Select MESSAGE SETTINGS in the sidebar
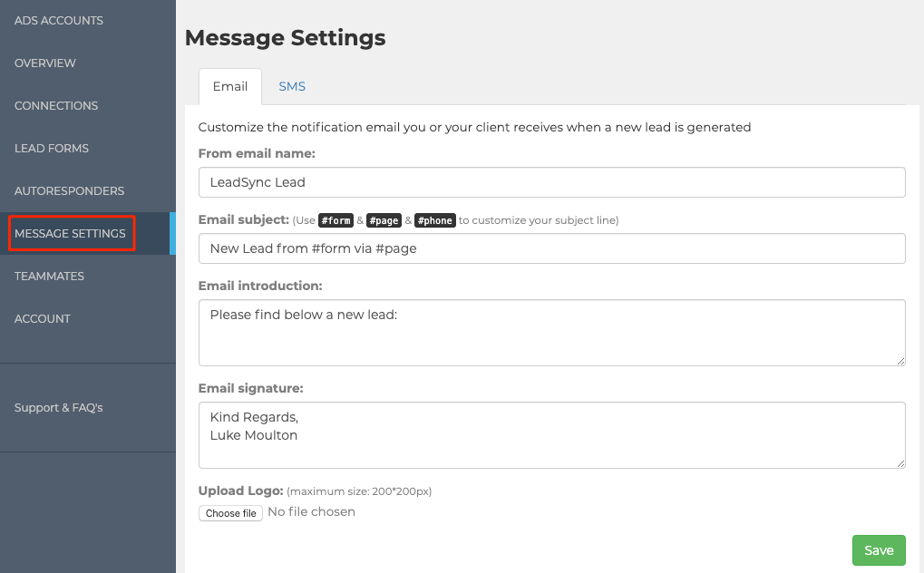924x573 pixels. pos(70,233)
